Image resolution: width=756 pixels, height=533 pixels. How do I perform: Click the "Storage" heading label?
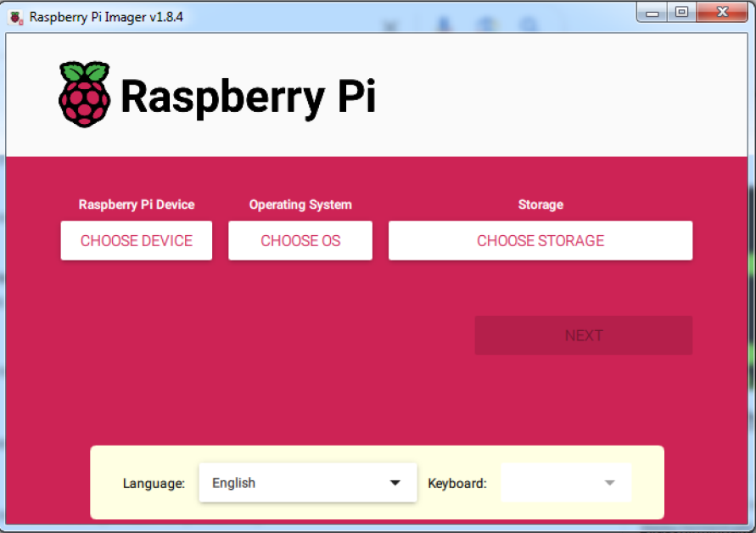540,205
